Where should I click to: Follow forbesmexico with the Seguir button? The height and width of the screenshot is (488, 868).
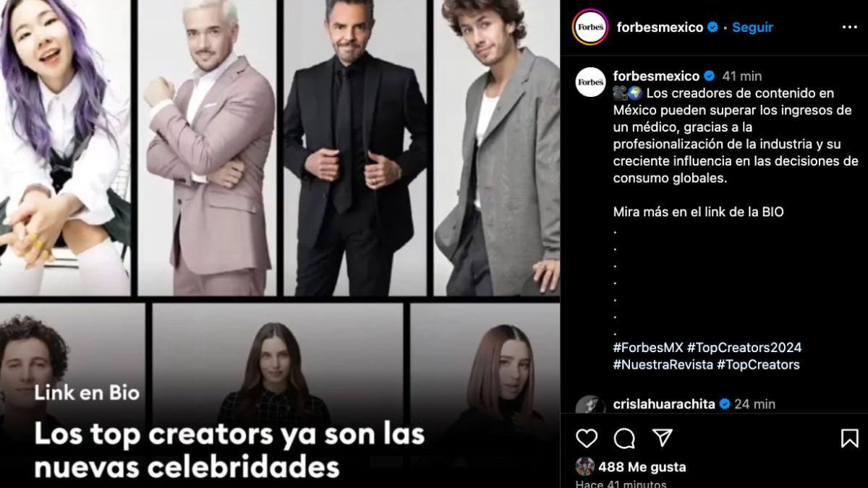point(752,27)
